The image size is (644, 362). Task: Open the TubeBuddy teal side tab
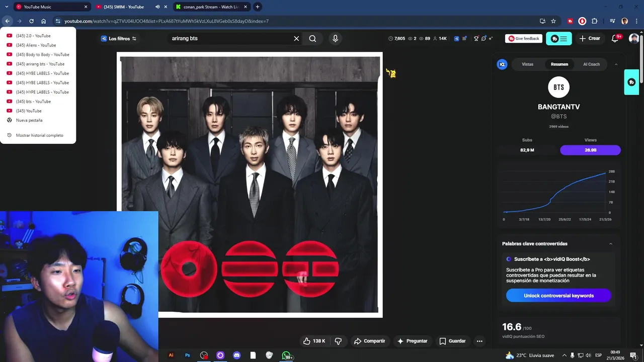(x=631, y=82)
